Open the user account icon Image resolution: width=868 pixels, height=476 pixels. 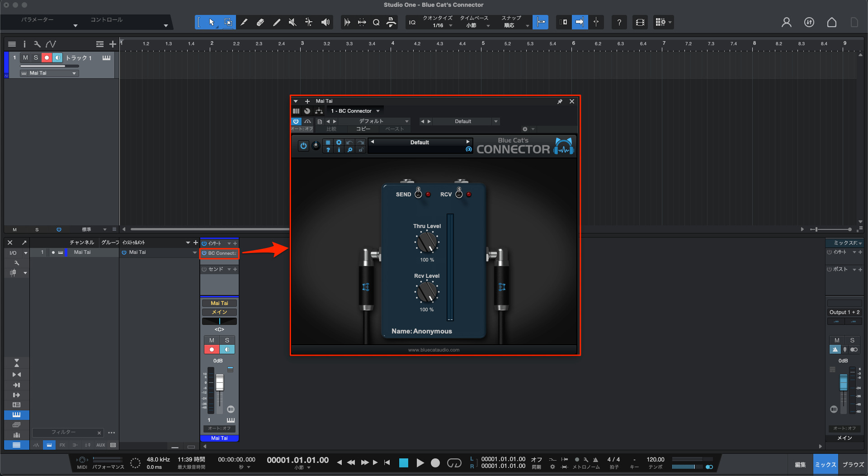click(787, 22)
